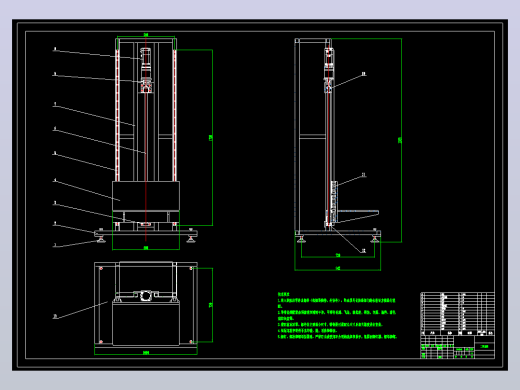This screenshot has width=520, height=390.
Task: Pick the levelling foot under the front view base
Action: 100,239
